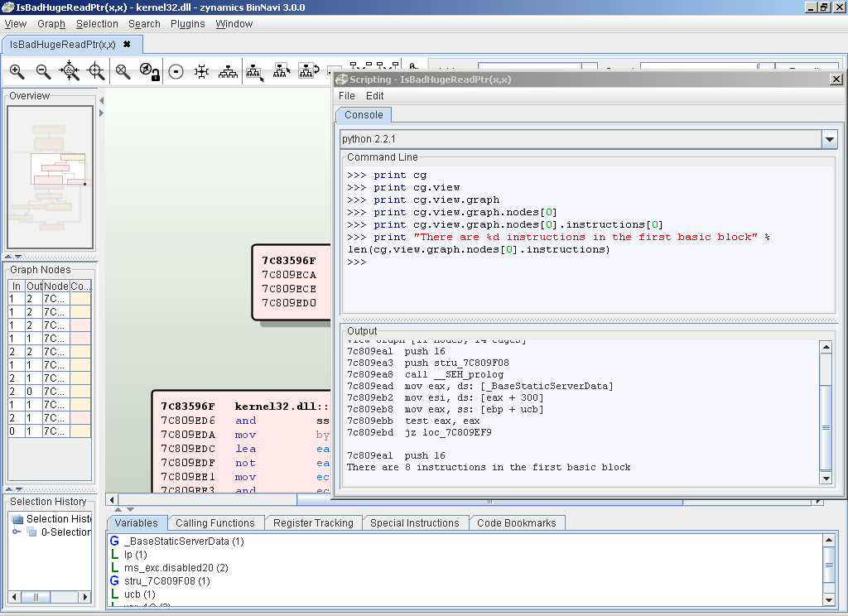Click the Output vertical scrollbar thumb
The height and width of the screenshot is (616, 848).
(826, 427)
